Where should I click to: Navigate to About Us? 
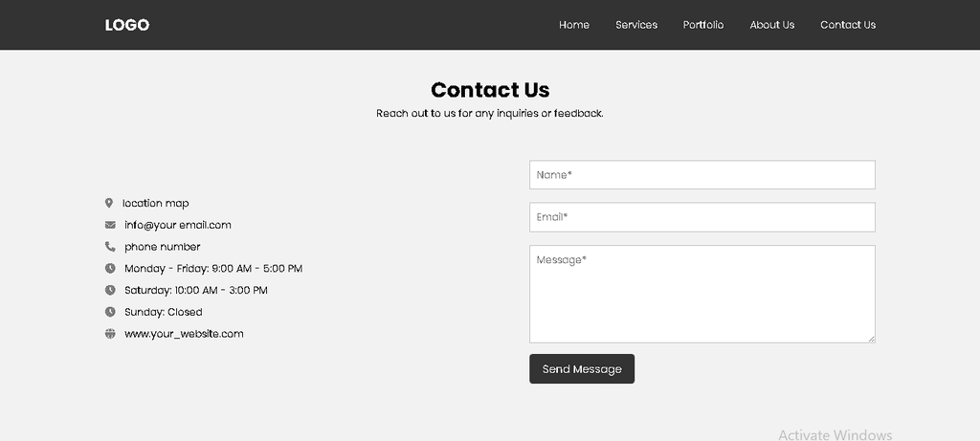(772, 25)
